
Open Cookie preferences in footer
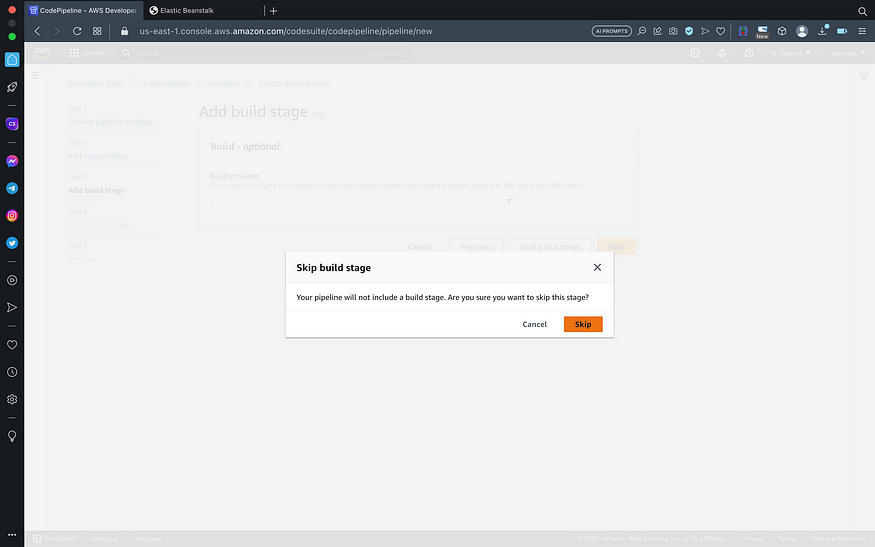(838, 539)
